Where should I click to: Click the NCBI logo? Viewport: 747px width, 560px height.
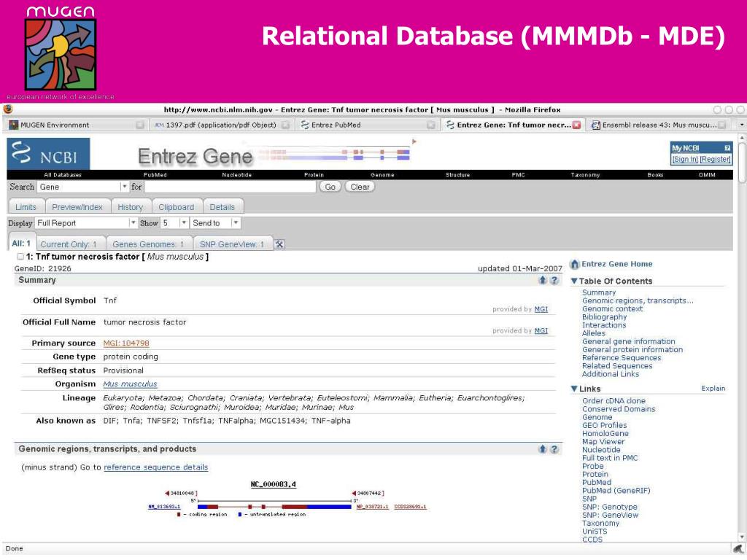point(48,153)
